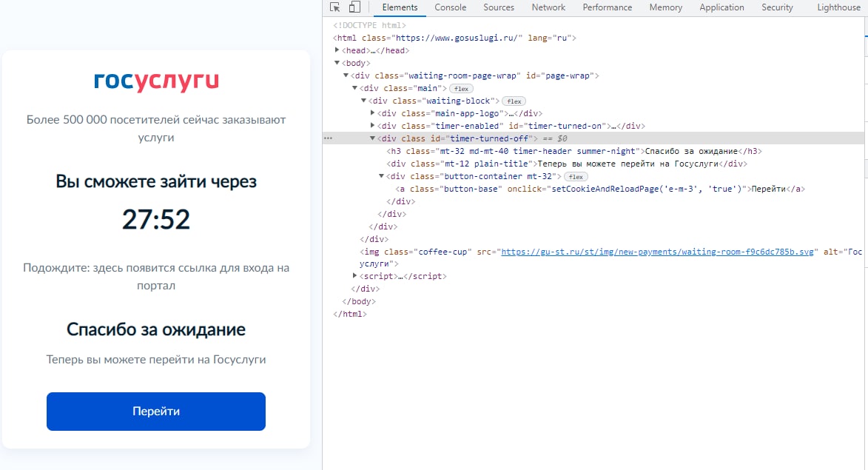Activate the inspect element picker icon
This screenshot has height=470, width=868.
click(x=335, y=7)
